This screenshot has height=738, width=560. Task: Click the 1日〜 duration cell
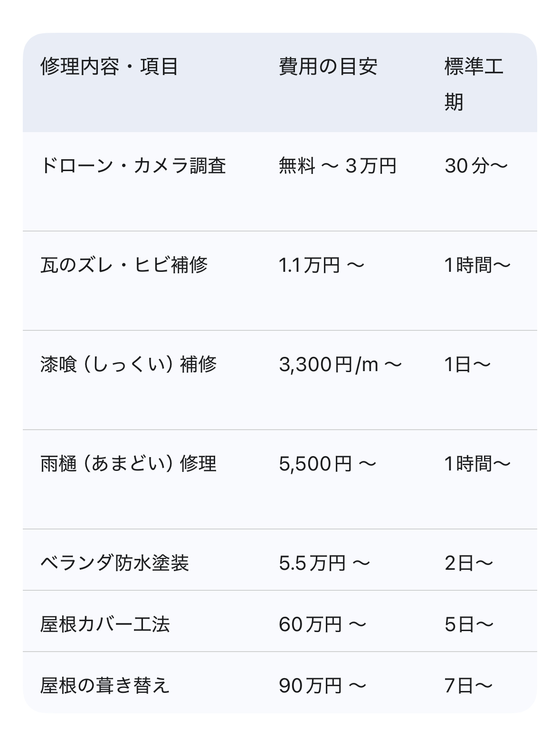[x=467, y=364]
